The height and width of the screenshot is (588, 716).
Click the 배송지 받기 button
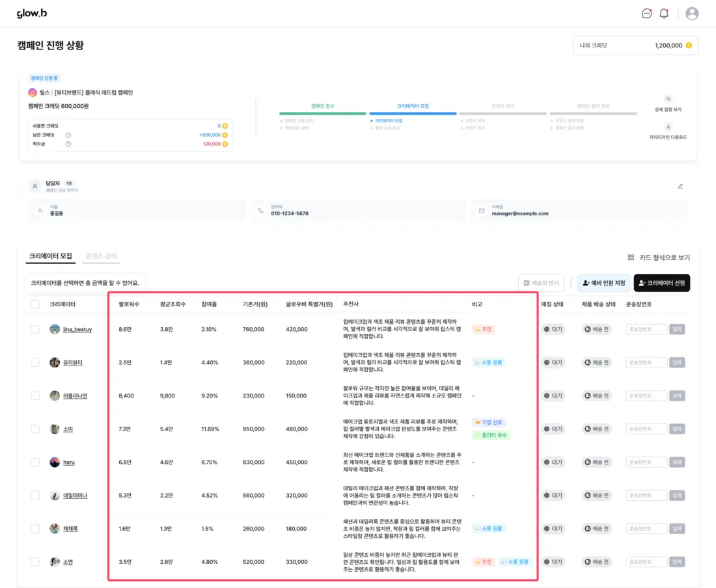click(541, 283)
